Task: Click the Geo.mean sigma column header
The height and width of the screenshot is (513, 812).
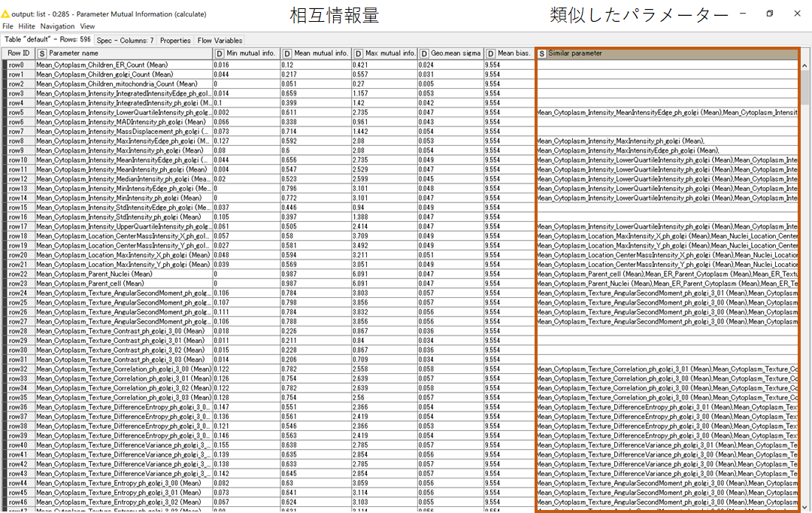Action: [x=450, y=53]
